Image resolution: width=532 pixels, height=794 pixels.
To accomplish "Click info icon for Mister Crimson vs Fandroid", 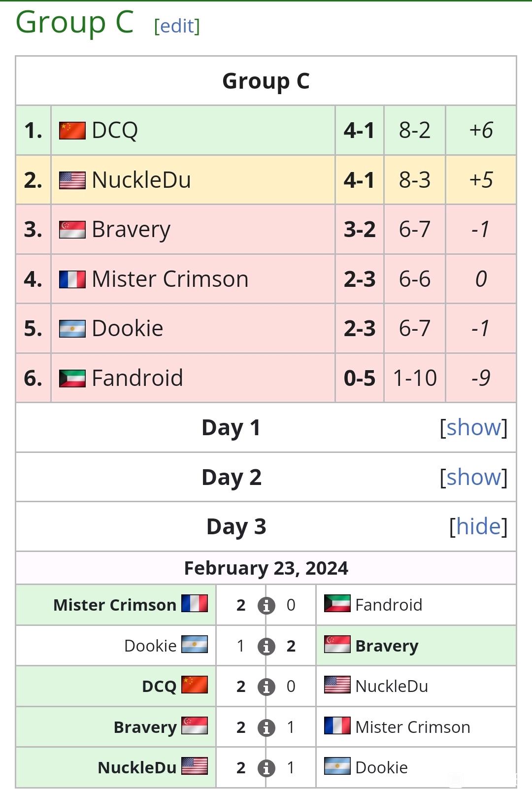I will click(x=266, y=605).
